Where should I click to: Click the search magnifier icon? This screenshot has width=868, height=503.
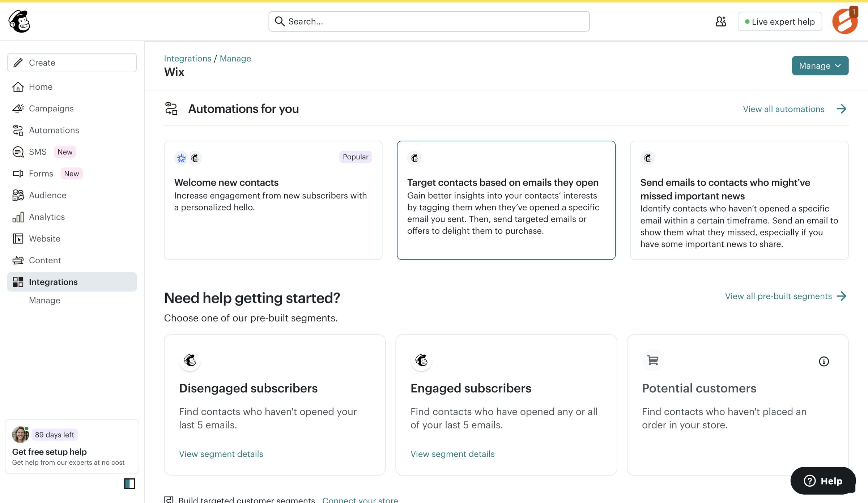280,21
